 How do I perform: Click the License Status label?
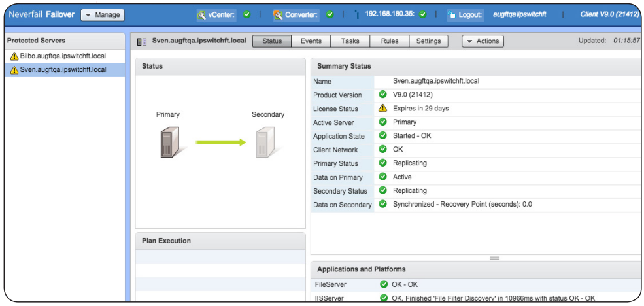click(335, 109)
